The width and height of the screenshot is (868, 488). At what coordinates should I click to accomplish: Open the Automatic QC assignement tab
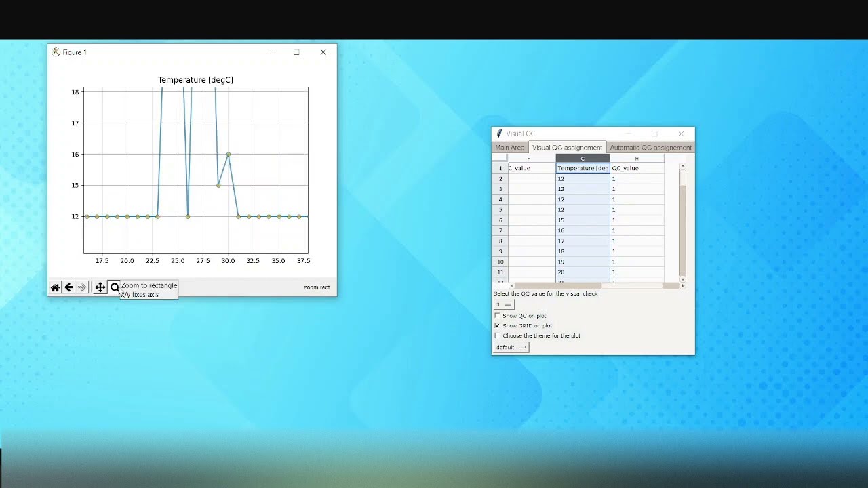click(x=650, y=148)
